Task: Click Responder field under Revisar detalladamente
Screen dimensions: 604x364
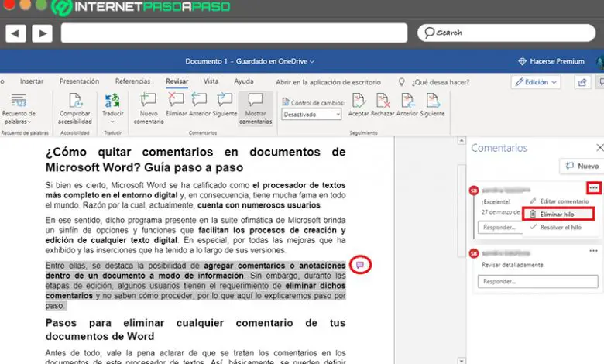Action: click(x=537, y=281)
